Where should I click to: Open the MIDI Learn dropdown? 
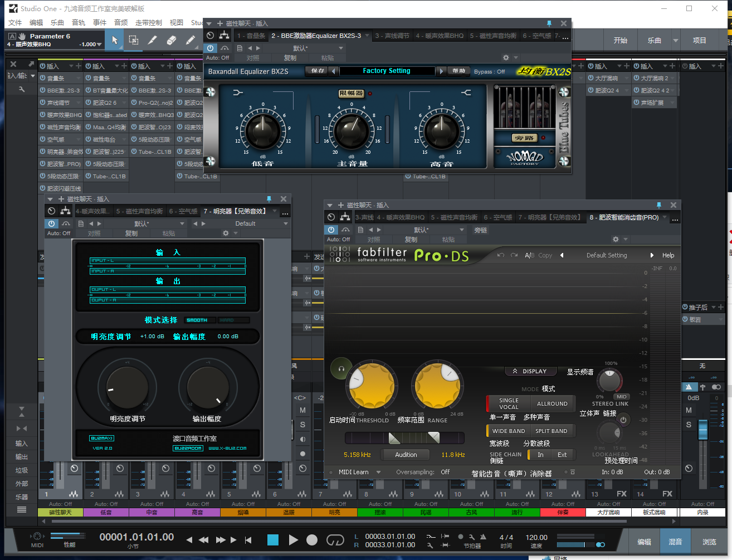(x=379, y=472)
